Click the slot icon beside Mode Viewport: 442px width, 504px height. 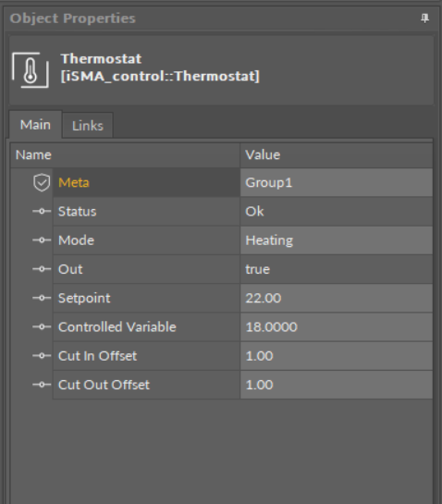42,240
